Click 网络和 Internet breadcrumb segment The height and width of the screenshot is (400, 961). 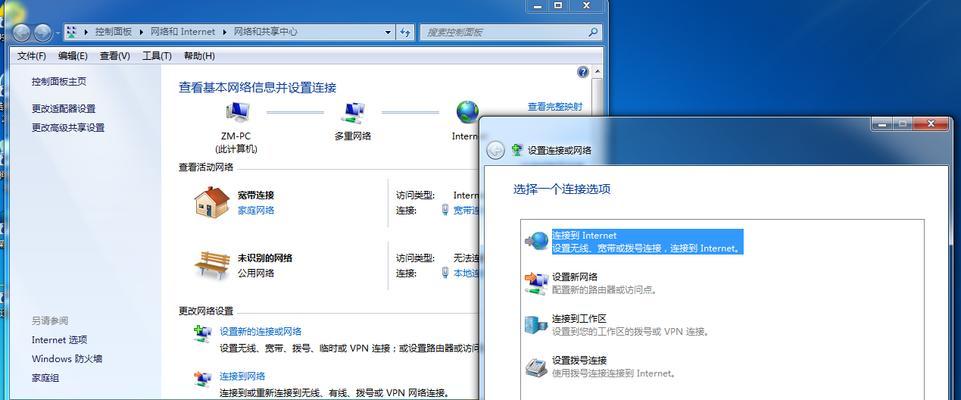click(182, 32)
